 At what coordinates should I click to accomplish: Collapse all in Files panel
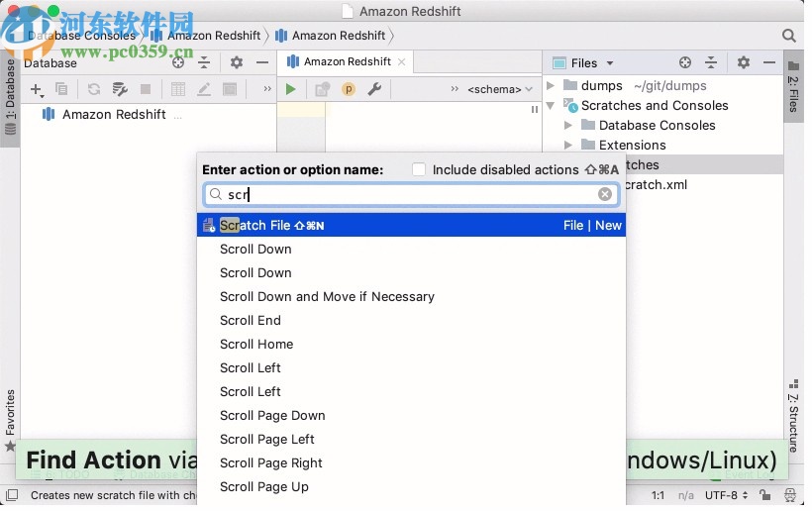711,63
